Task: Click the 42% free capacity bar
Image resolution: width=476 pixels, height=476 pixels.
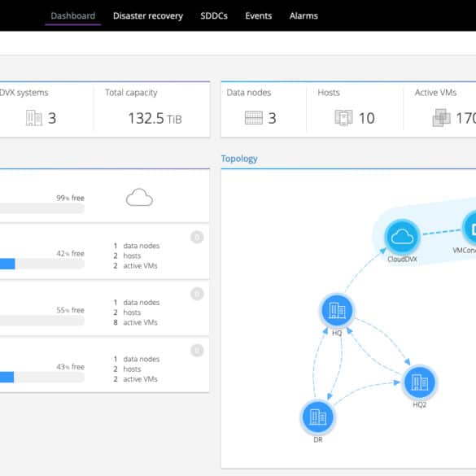Action: click(42, 264)
